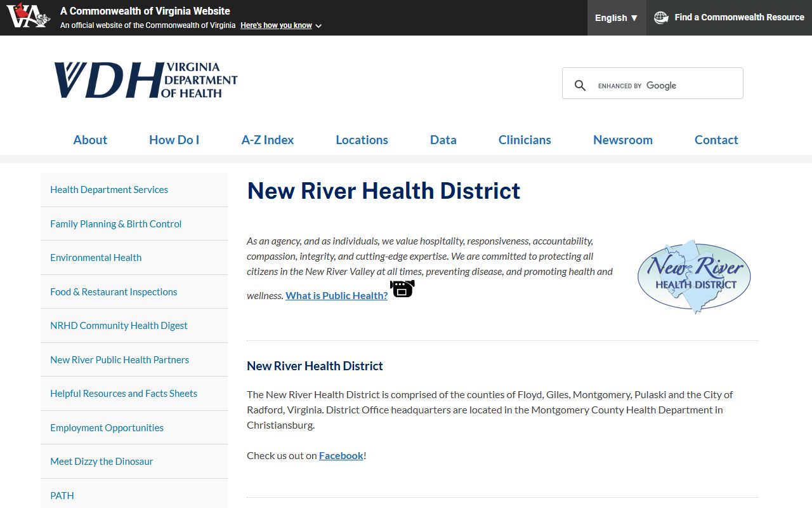The height and width of the screenshot is (508, 812).
Task: Open the Locations menu item
Action: point(362,140)
